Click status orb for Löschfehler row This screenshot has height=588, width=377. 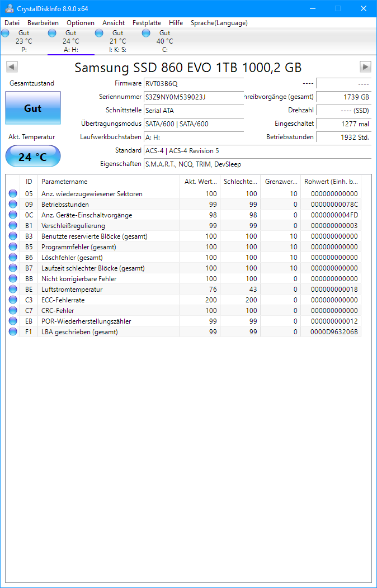point(13,257)
